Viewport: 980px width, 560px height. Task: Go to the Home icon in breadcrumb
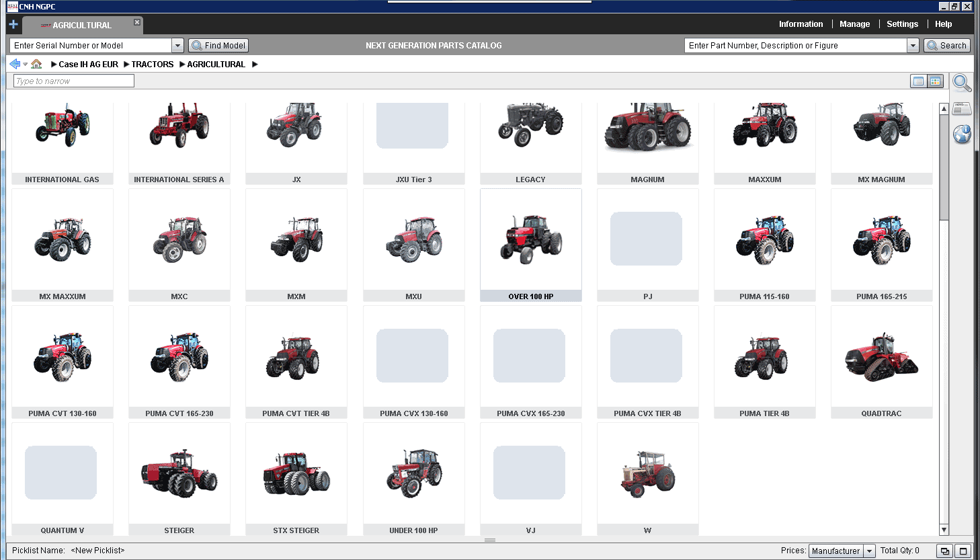click(x=36, y=64)
